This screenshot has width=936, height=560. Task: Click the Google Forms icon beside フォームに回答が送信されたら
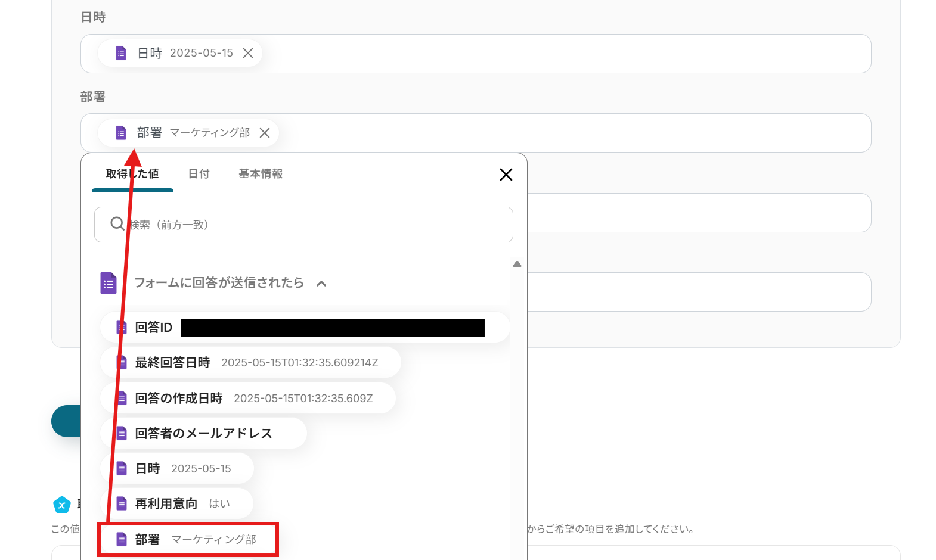[x=109, y=283]
